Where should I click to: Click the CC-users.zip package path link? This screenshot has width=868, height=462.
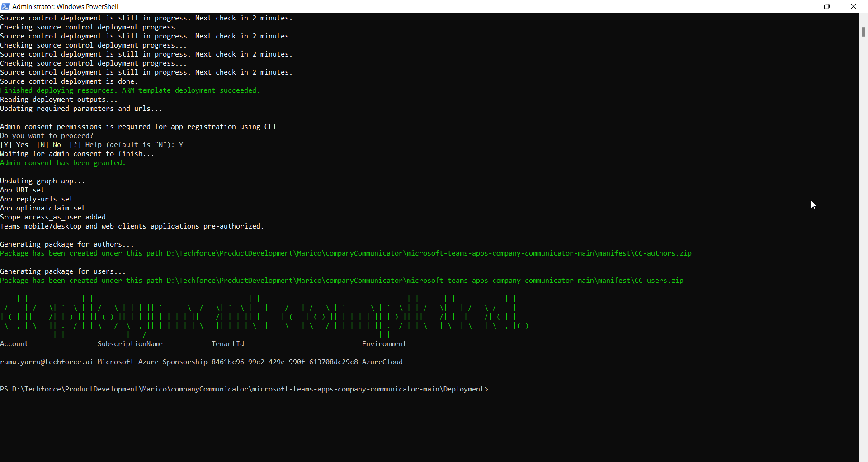(x=425, y=281)
